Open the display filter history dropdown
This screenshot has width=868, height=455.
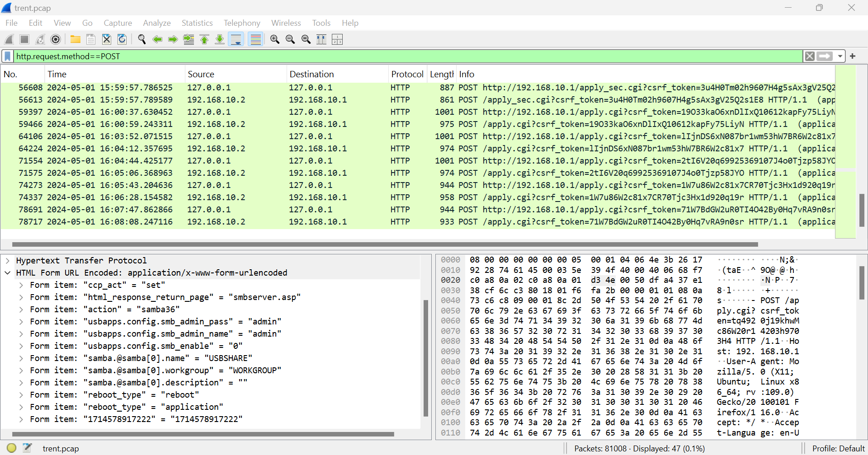[x=840, y=56]
